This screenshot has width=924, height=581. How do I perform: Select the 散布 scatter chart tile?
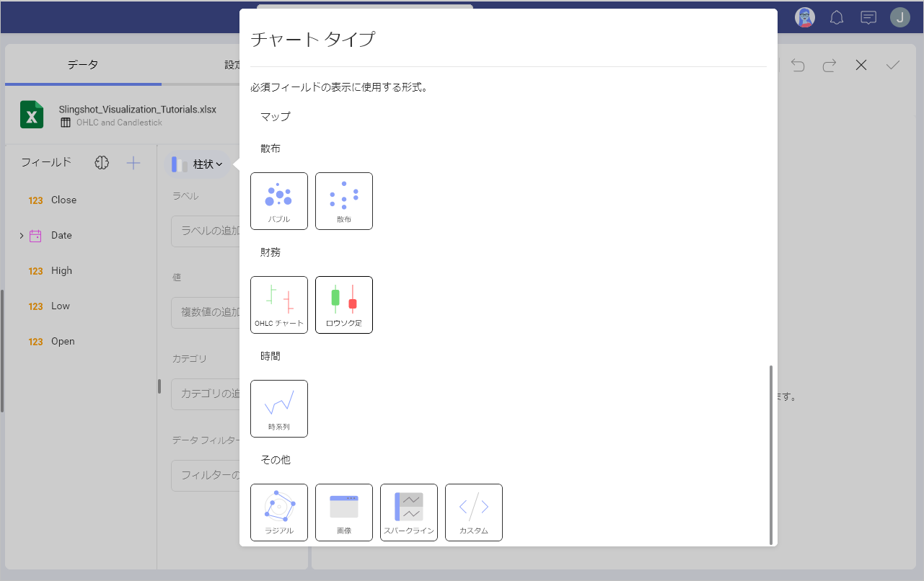coord(344,201)
